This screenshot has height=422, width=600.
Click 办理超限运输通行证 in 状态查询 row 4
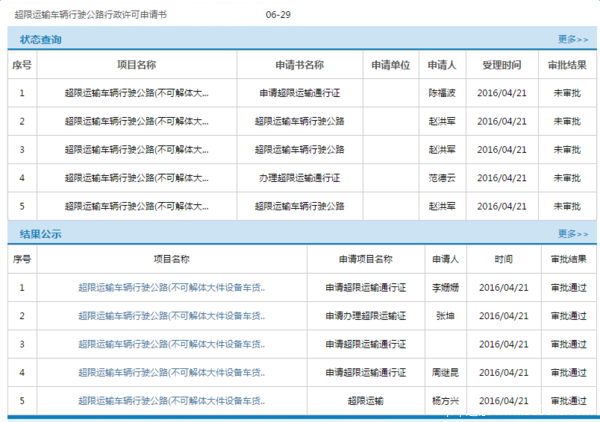(299, 177)
